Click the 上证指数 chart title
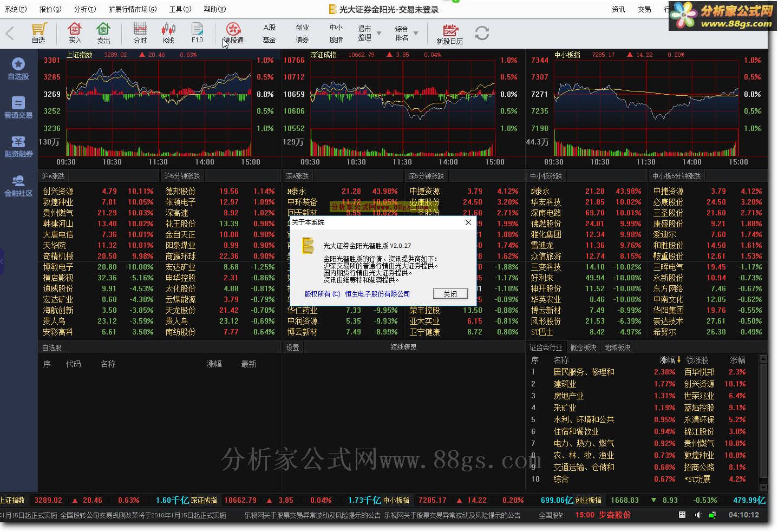 tap(80, 55)
